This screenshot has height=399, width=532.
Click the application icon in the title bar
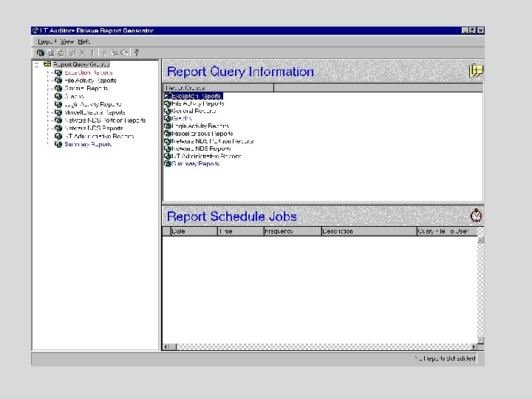click(x=35, y=30)
